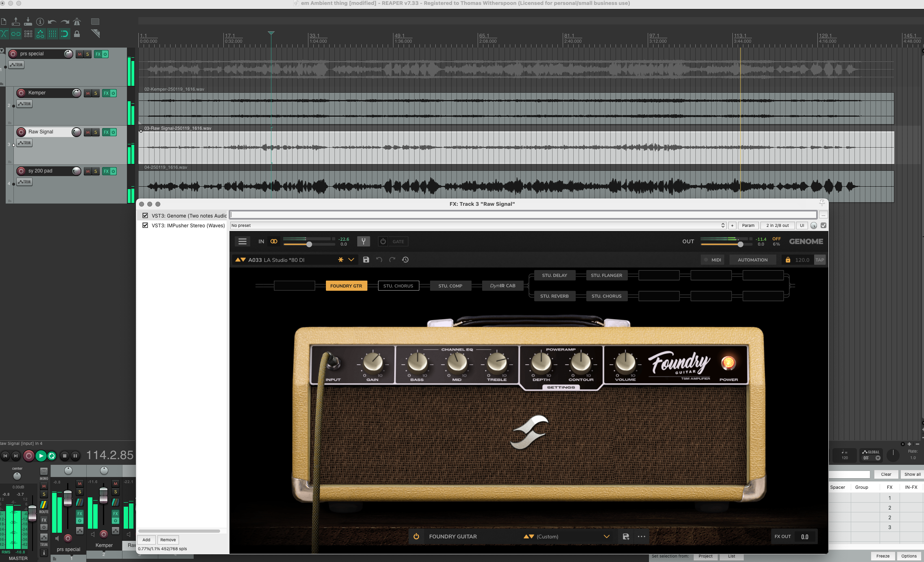Toggle FX bypass checkbox at top right
This screenshot has height=562, width=924.
pos(824,225)
